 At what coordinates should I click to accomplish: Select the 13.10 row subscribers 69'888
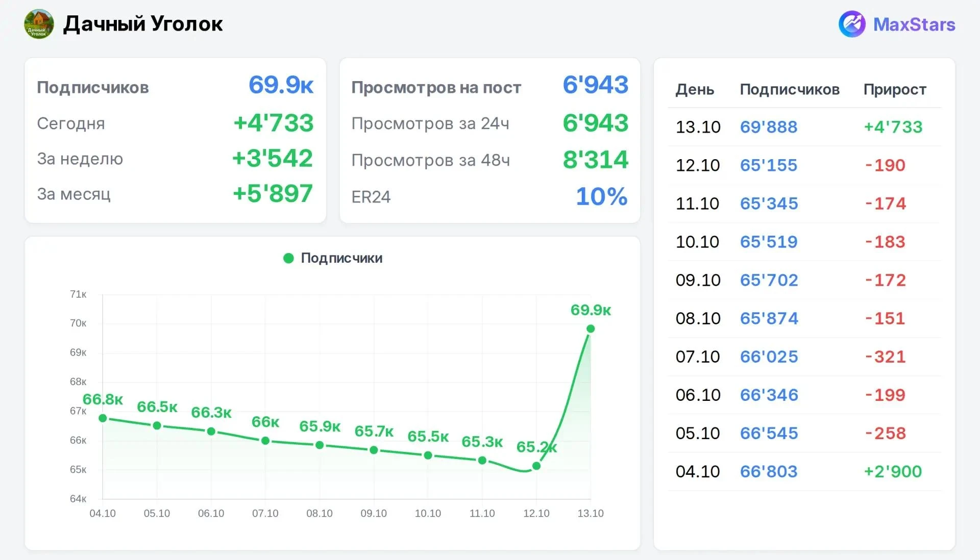(769, 126)
